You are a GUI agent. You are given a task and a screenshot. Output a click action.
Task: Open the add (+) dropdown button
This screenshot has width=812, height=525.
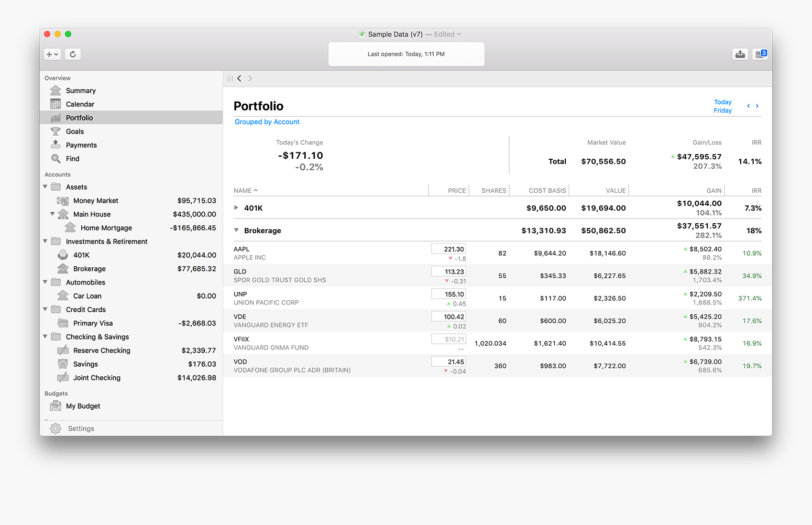coord(52,54)
